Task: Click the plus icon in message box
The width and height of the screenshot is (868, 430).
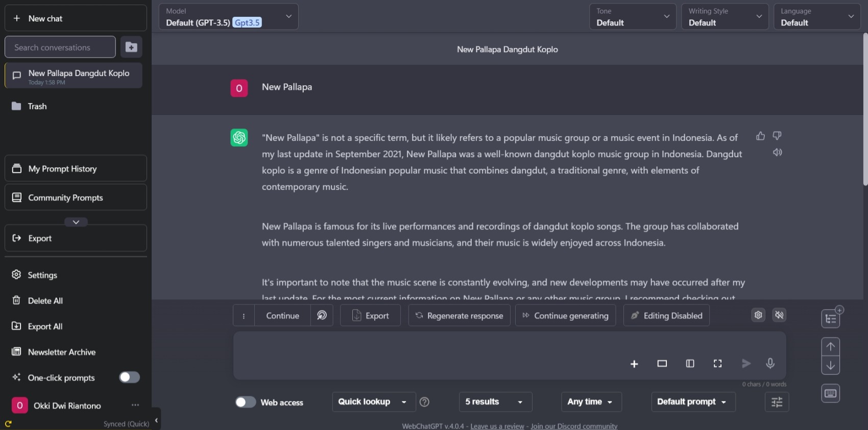Action: click(634, 364)
